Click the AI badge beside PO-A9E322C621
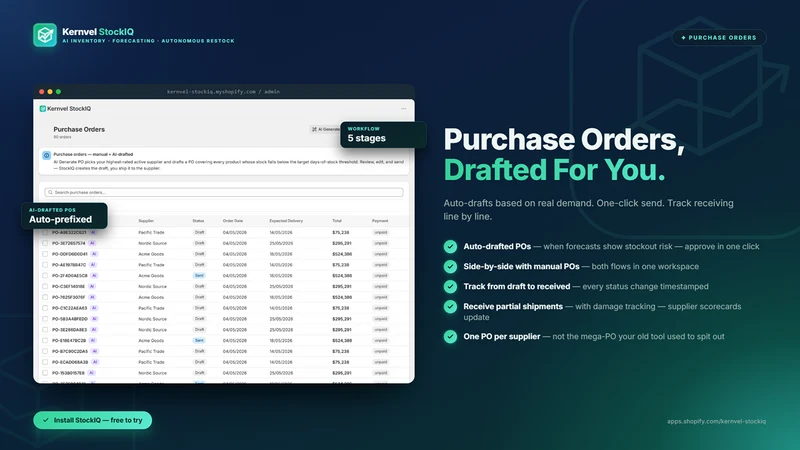 click(x=93, y=232)
